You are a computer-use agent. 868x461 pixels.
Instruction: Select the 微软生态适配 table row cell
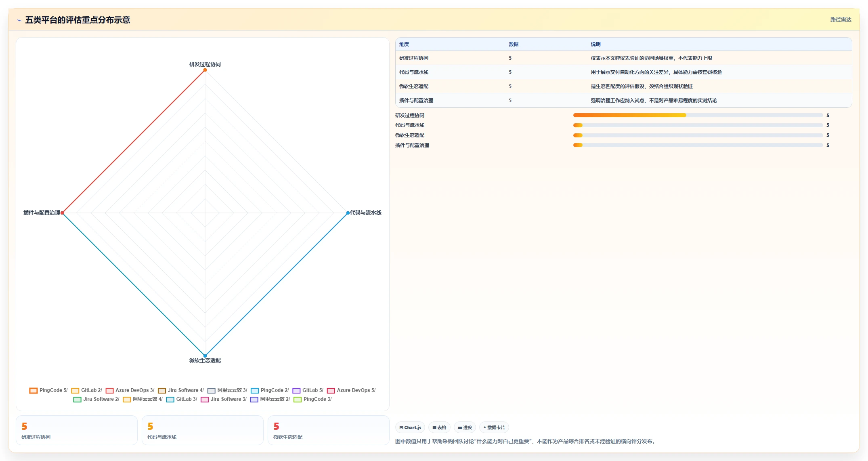point(414,86)
